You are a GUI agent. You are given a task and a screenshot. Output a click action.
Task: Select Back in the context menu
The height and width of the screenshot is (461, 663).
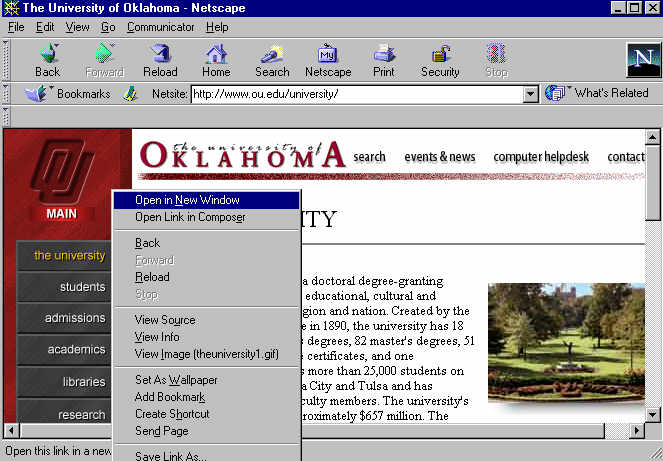pyautogui.click(x=206, y=243)
